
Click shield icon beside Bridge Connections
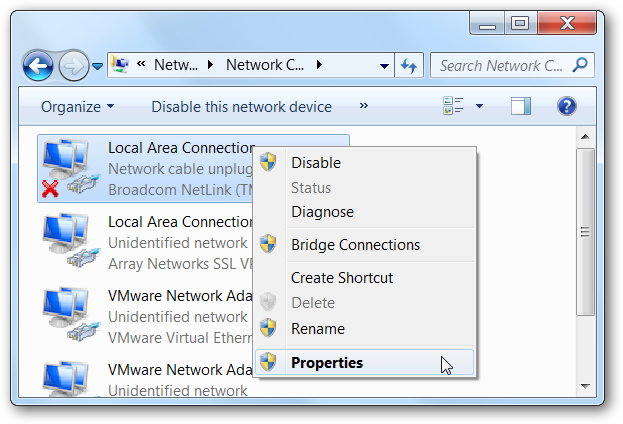(268, 244)
